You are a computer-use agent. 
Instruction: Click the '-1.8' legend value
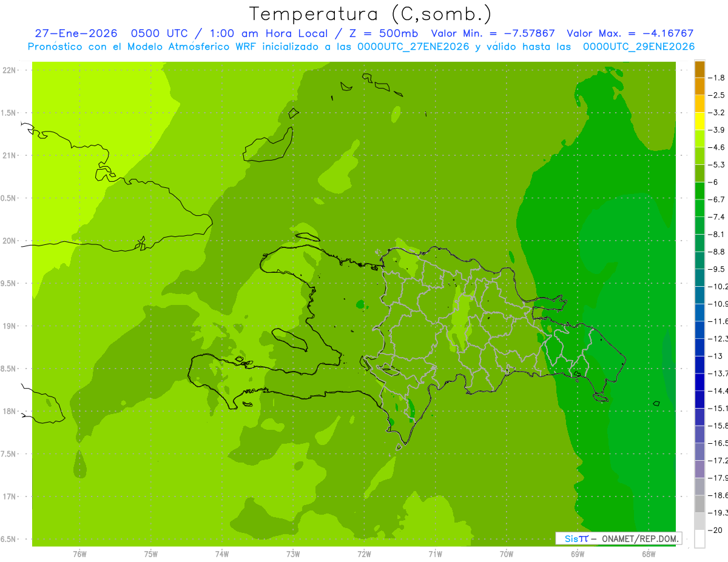click(716, 78)
